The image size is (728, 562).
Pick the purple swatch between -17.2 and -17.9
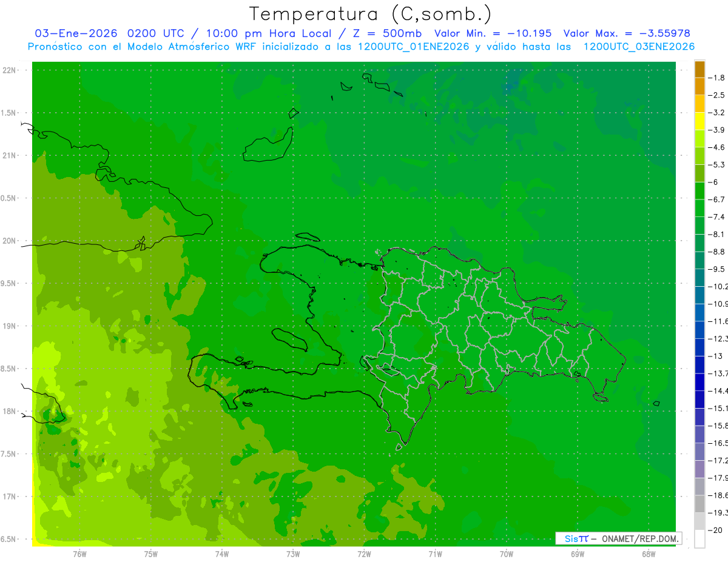click(x=699, y=469)
